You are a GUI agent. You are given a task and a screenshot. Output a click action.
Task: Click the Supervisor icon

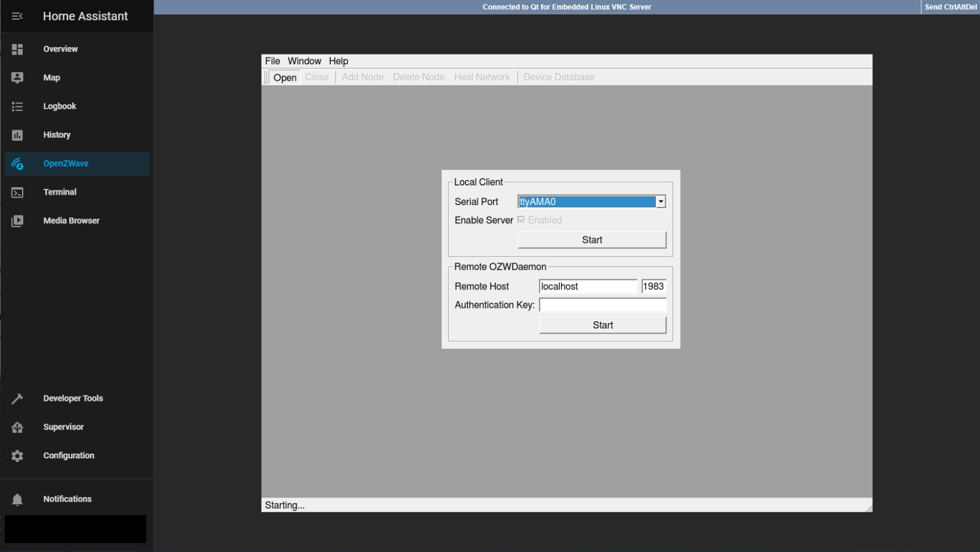[17, 427]
